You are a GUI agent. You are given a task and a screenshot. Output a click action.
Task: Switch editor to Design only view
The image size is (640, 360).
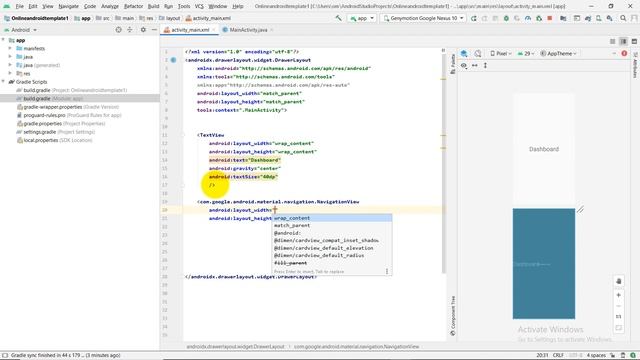[634, 41]
